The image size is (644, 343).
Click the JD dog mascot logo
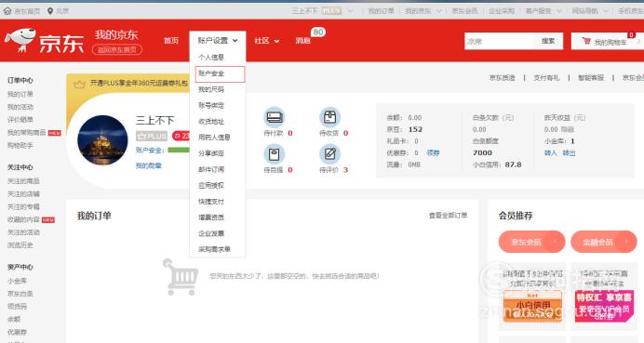point(20,40)
